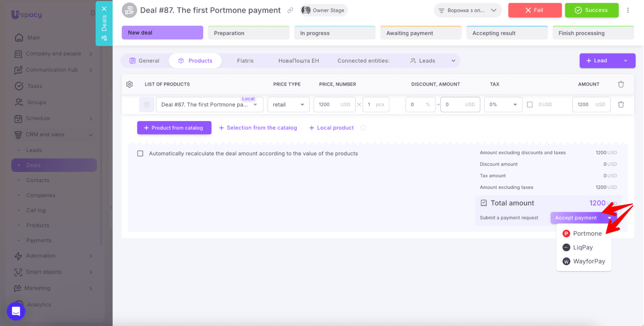Mark deal as Success
Screen dimensions: 644x326
pyautogui.click(x=592, y=10)
